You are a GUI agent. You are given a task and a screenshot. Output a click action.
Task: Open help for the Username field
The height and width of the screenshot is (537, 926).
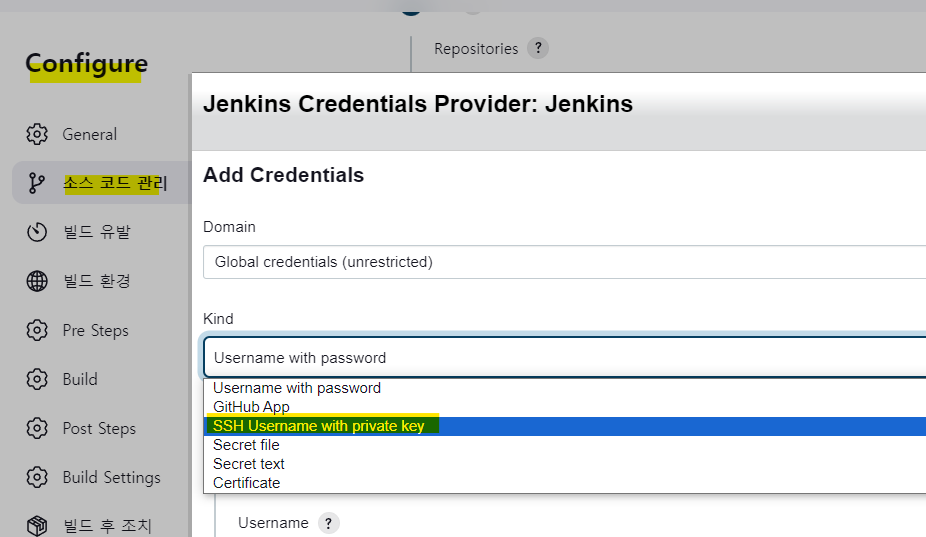(328, 523)
